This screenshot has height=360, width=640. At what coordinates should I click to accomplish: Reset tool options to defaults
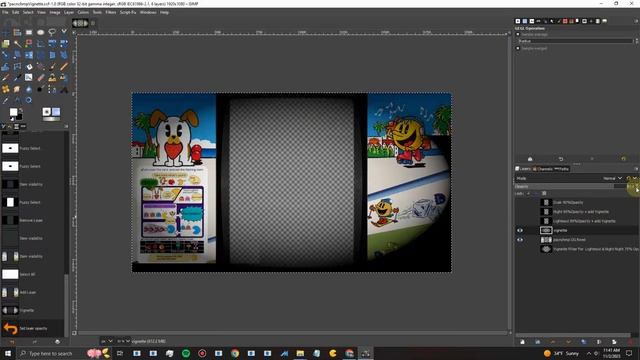(x=623, y=159)
